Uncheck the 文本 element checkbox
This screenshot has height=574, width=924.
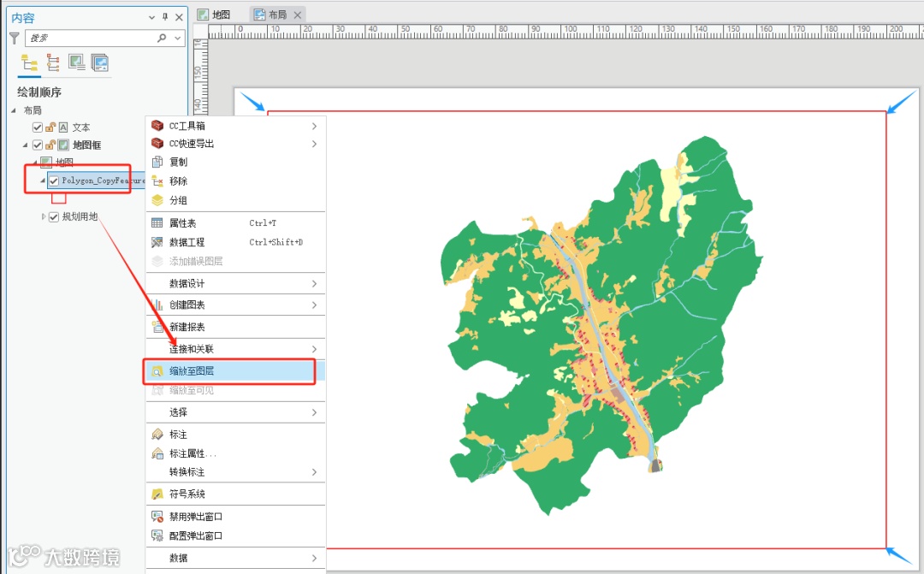pyautogui.click(x=37, y=127)
